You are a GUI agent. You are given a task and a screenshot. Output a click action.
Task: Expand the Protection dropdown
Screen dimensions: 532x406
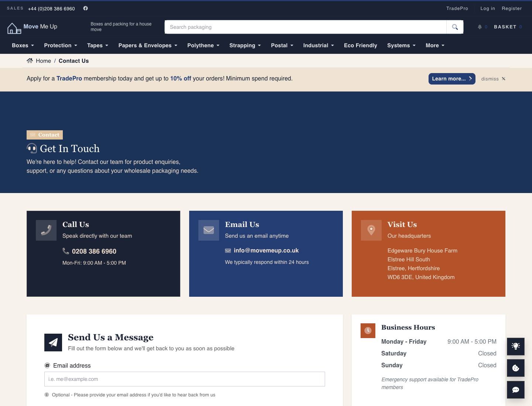[x=61, y=45]
